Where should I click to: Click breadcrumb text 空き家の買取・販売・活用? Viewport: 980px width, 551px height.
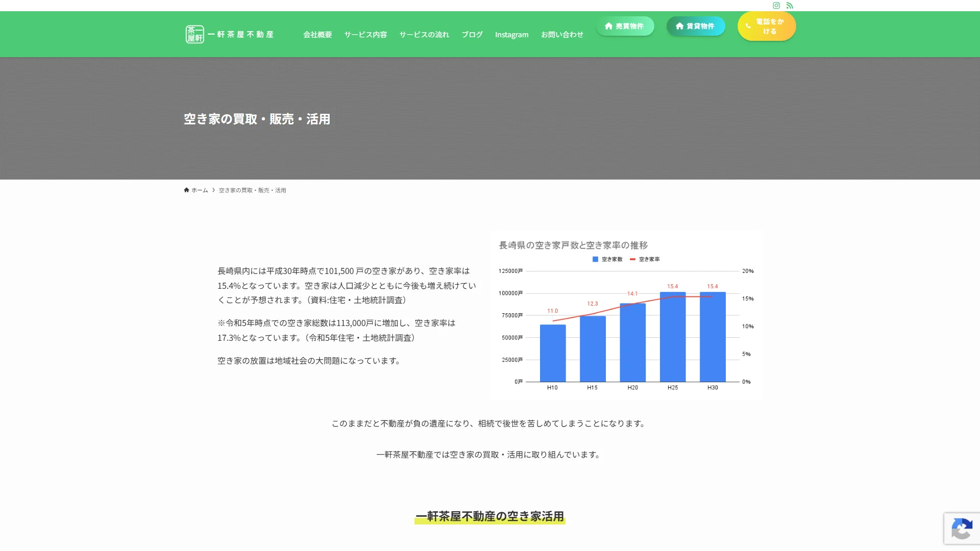[252, 190]
